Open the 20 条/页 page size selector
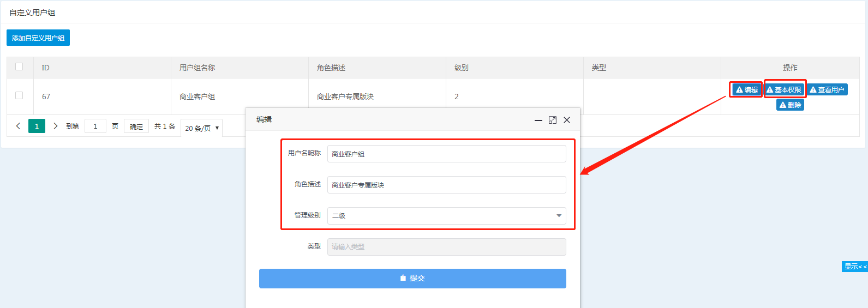The width and height of the screenshot is (868, 308). pos(201,128)
